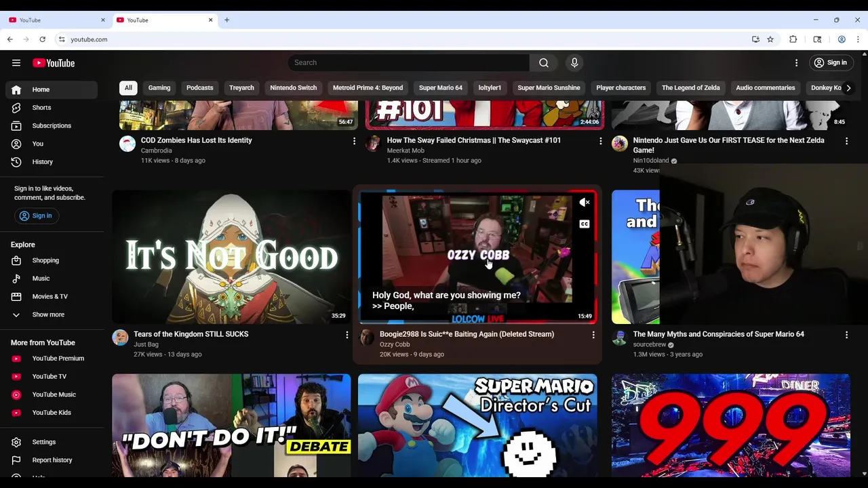Open the Super Mario Director's Cut thumbnail
Screen dimensions: 868x488
click(477, 426)
